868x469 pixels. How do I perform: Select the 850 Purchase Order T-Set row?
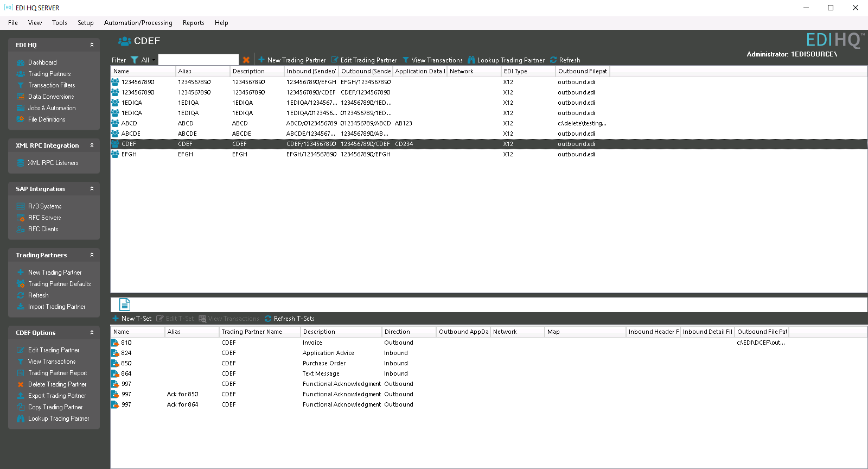[489, 363]
